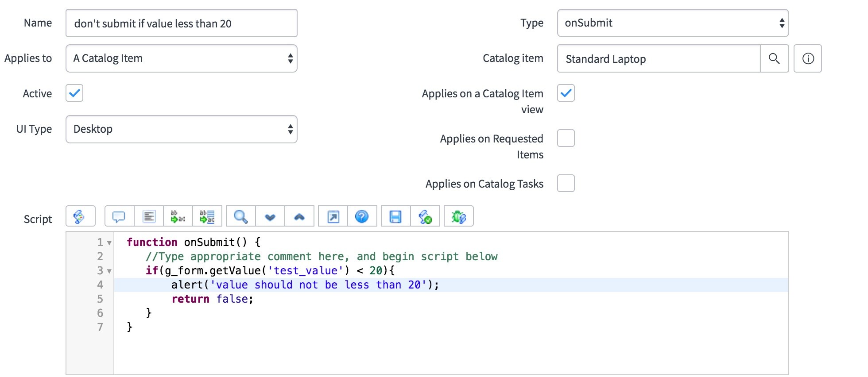This screenshot has width=868, height=377.
Task: Click the 'Catalog item' field label
Action: coord(513,58)
